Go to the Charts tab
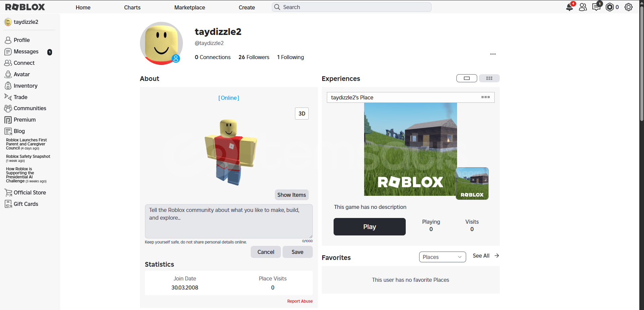 [132, 7]
